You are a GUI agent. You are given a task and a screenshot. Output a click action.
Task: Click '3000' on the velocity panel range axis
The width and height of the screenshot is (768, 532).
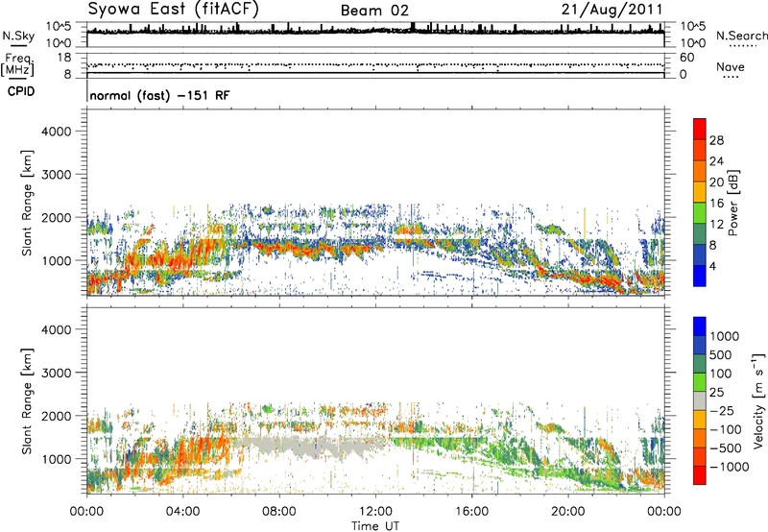pos(57,373)
